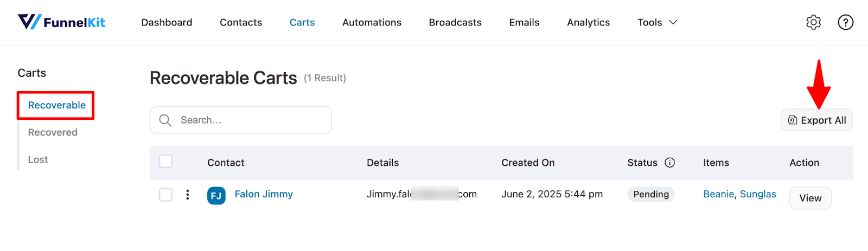Tick the select-all checkbox in the table header
This screenshot has width=868, height=251.
tap(165, 162)
